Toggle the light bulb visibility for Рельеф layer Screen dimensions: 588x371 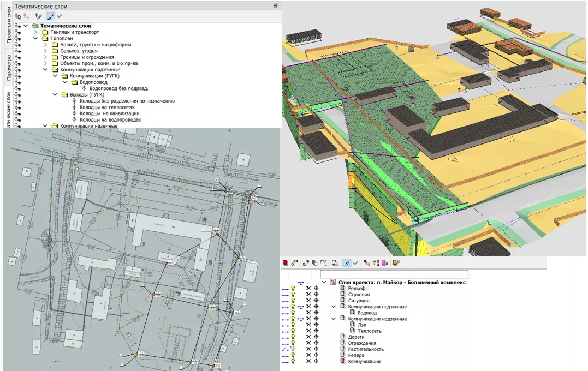[293, 288]
